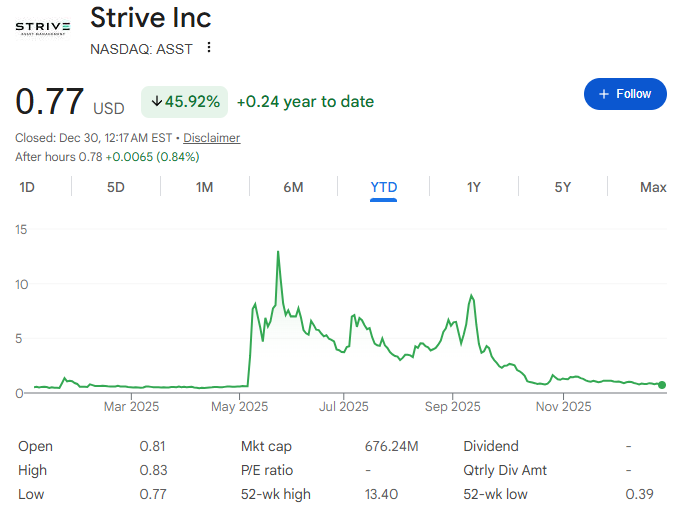Click the Open value 0.81
This screenshot has width=682, height=512.
pyautogui.click(x=152, y=446)
